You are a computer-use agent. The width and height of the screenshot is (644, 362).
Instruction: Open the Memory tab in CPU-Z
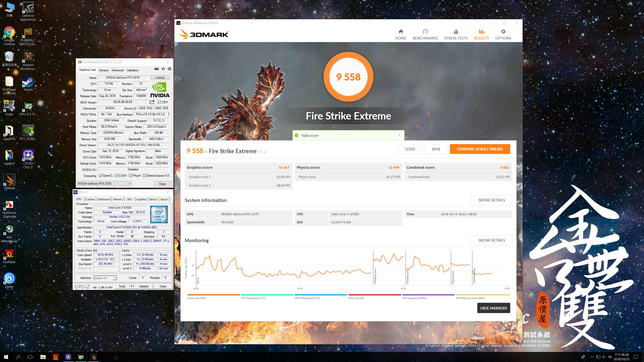[118, 199]
